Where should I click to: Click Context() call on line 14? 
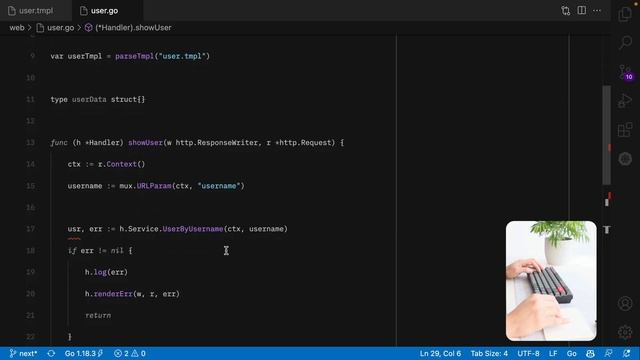(126, 164)
